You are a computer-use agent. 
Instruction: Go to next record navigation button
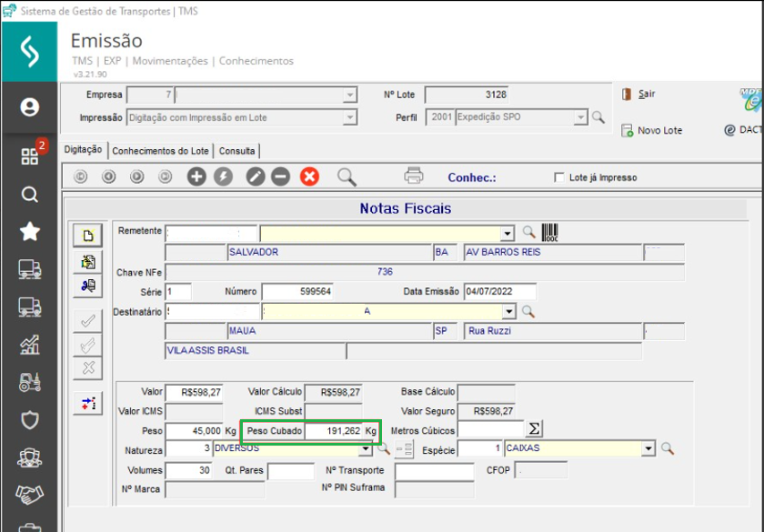[x=137, y=176]
